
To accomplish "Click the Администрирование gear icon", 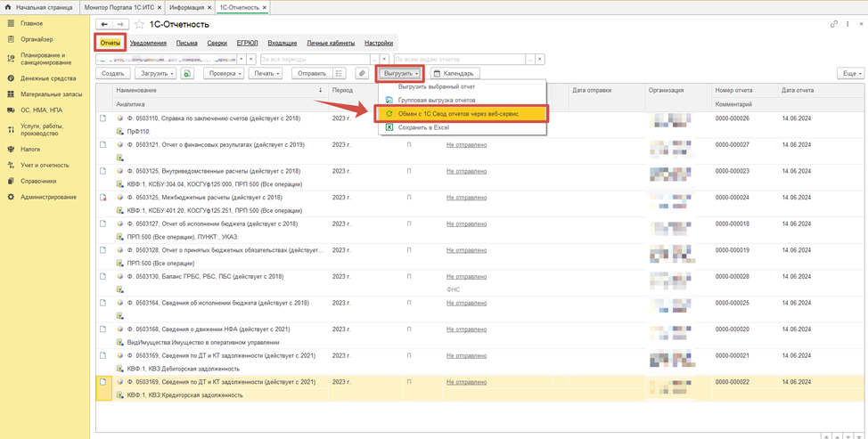I will click(x=11, y=197).
